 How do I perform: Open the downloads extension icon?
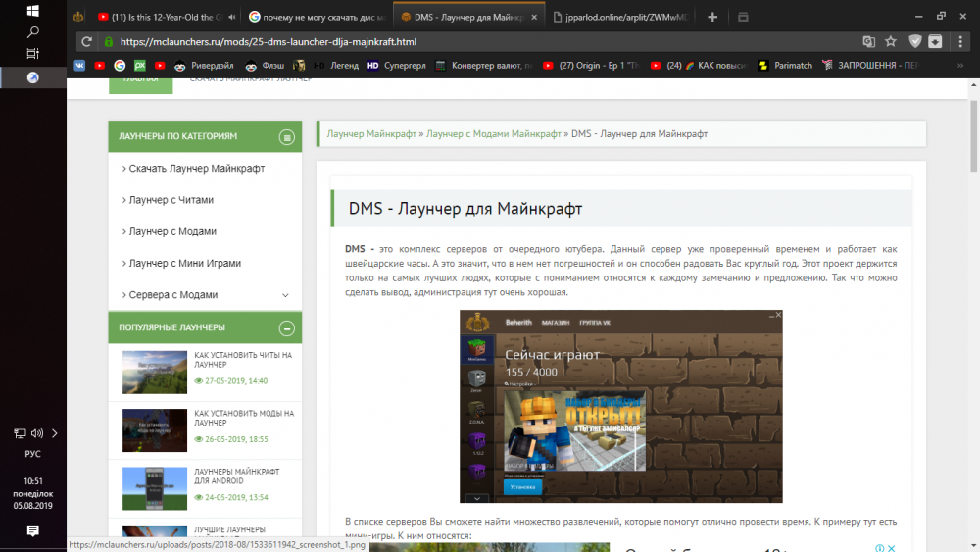(935, 42)
